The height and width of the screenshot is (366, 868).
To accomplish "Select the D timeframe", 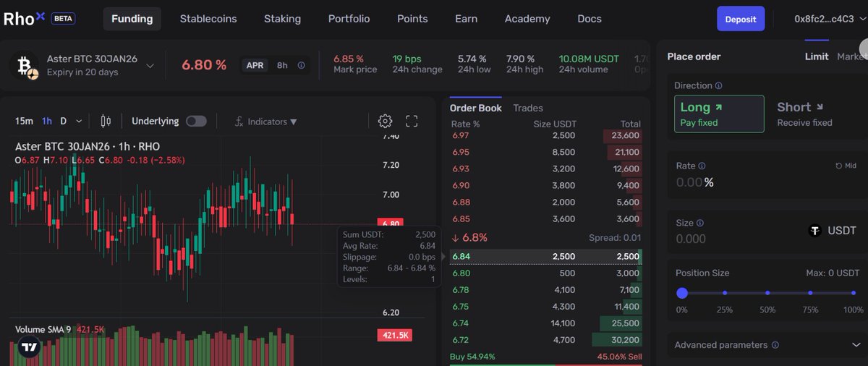I will (64, 122).
